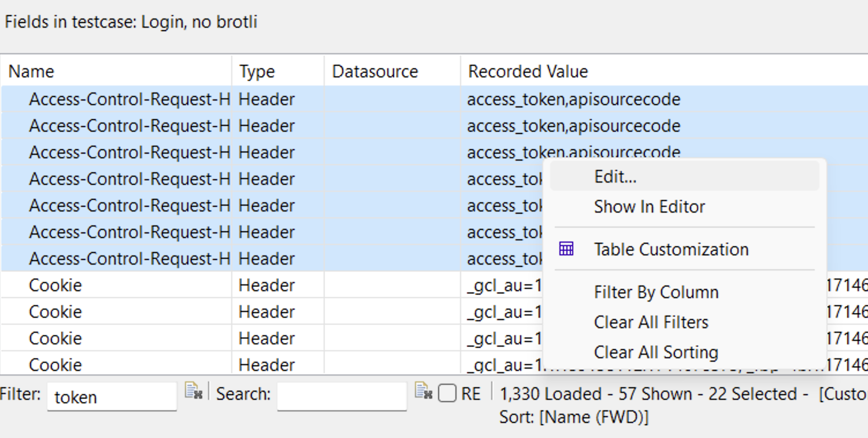The height and width of the screenshot is (438, 868).
Task: Clear the Search field using its clear icon
Action: [424, 391]
